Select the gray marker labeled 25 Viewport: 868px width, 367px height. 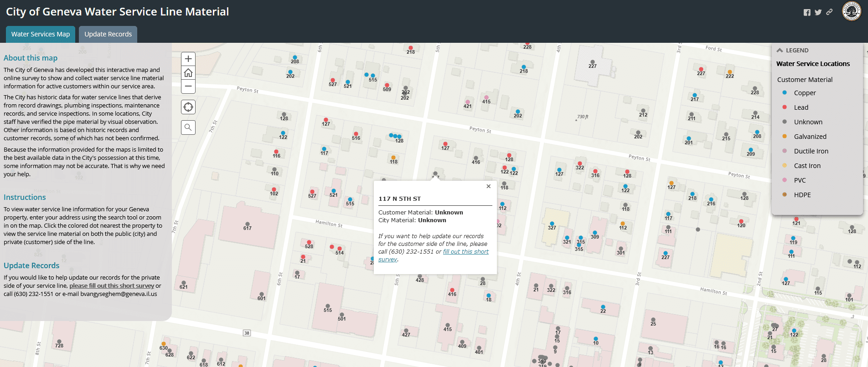[653, 320]
